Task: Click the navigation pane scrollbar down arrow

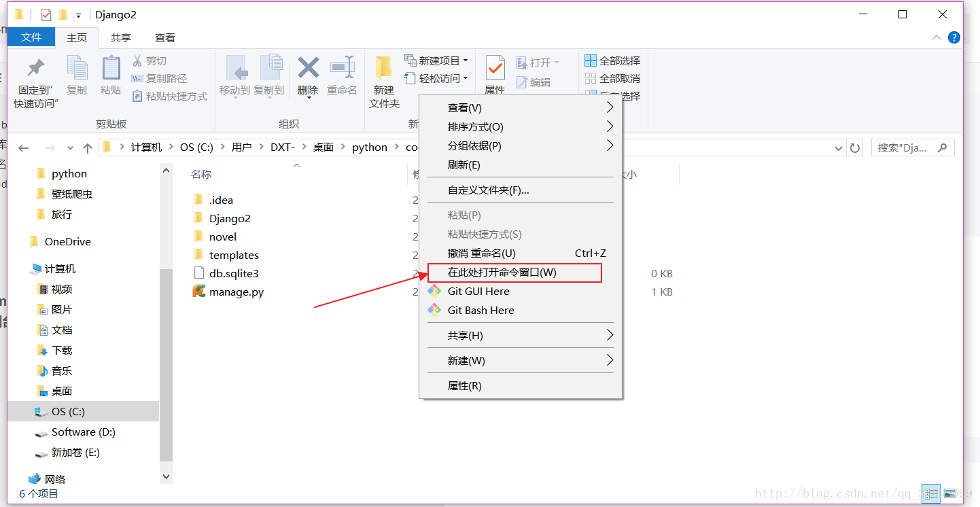Action: [167, 476]
